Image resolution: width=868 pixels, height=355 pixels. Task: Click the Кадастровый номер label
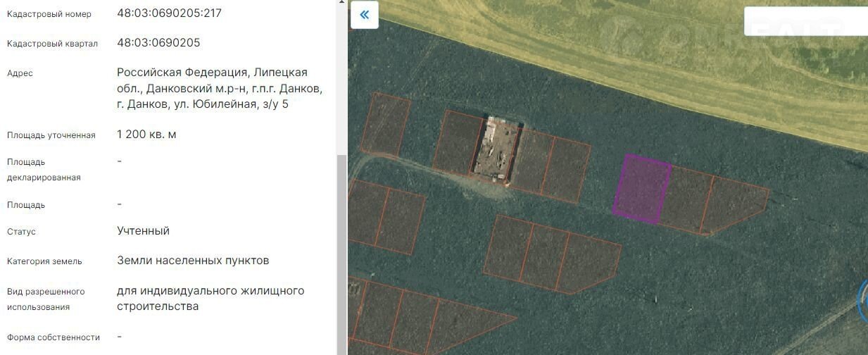pyautogui.click(x=49, y=14)
